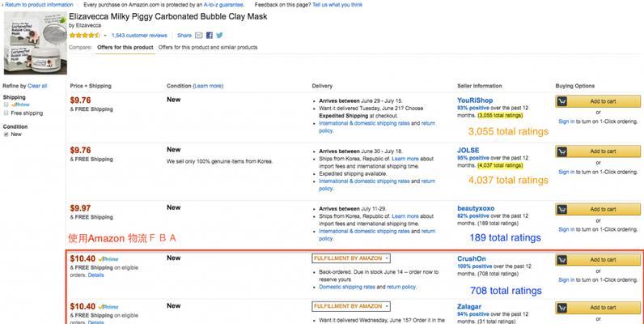The height and width of the screenshot is (324, 644).
Task: Click cart icon in Zalagar Add to cart
Action: [562, 308]
